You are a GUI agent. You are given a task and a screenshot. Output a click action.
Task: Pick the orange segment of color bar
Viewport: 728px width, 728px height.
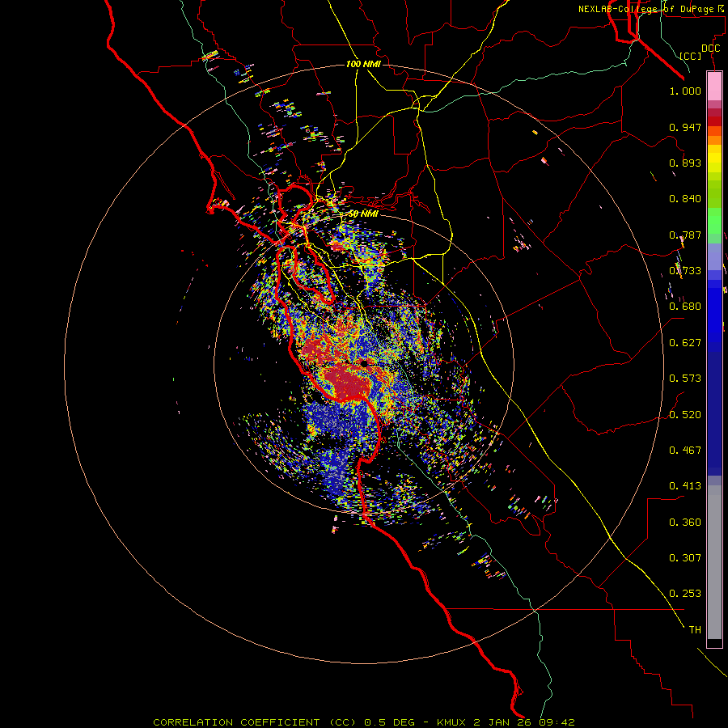pos(714,140)
